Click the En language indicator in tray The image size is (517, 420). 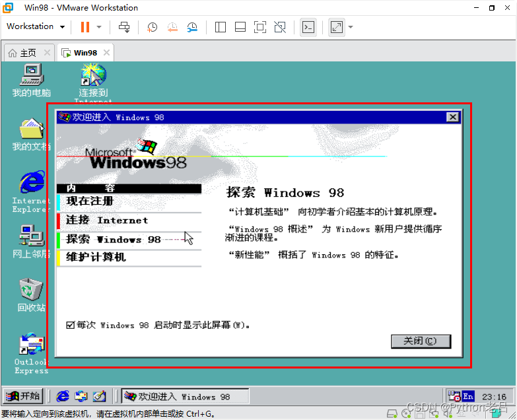468,396
